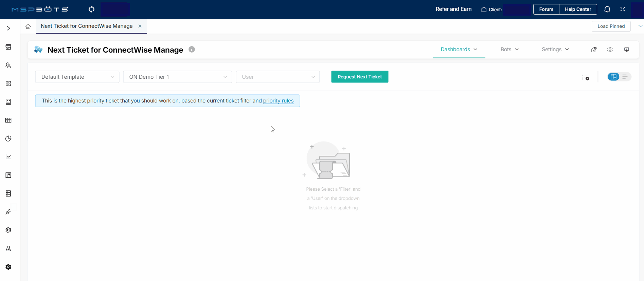The image size is (644, 281).
Task: Open the solid gear icon at the sidebar bottom
Action: pyautogui.click(x=8, y=267)
